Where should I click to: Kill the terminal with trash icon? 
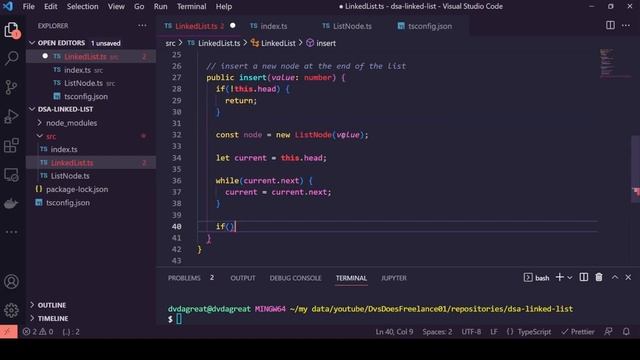click(599, 278)
